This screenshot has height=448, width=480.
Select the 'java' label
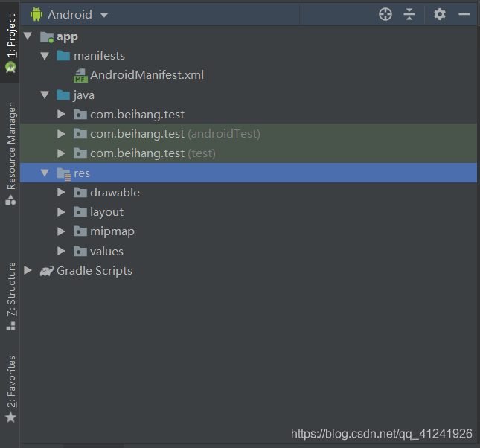84,95
